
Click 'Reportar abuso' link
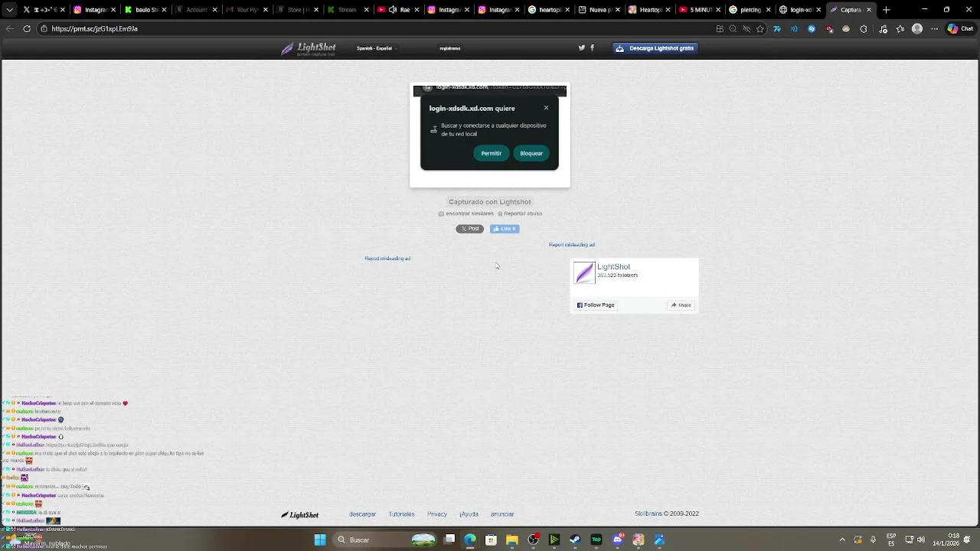coord(520,214)
